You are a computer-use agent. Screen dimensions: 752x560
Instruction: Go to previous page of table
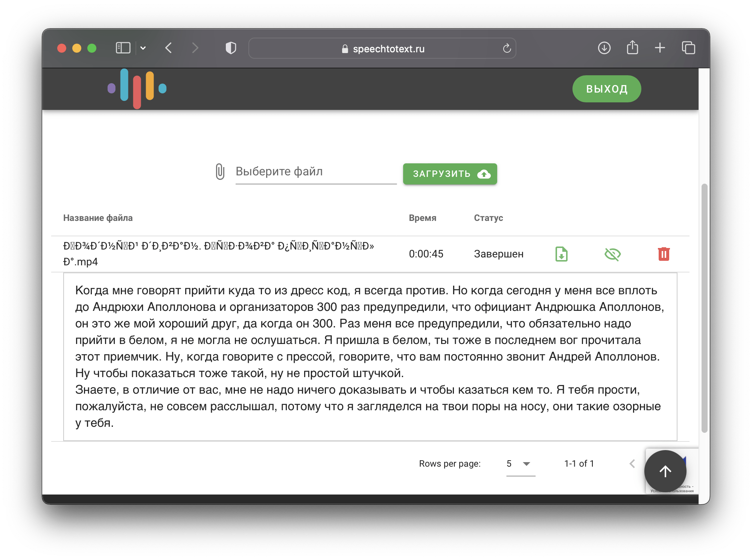pos(632,464)
